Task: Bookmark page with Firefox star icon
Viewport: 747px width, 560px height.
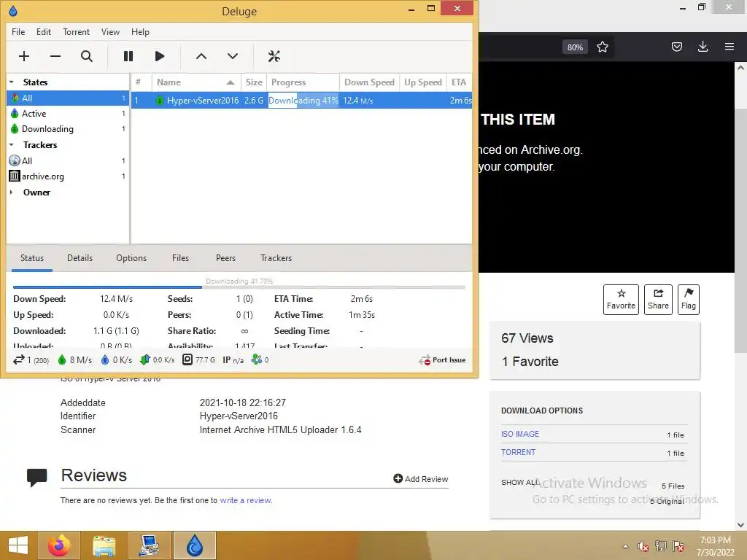Action: click(602, 47)
